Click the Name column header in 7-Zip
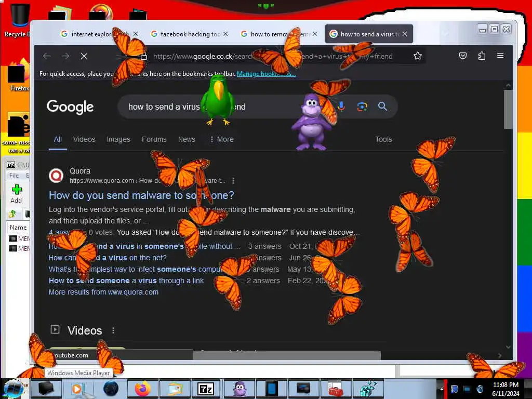Viewport: 532px width, 399px height. pos(18,228)
